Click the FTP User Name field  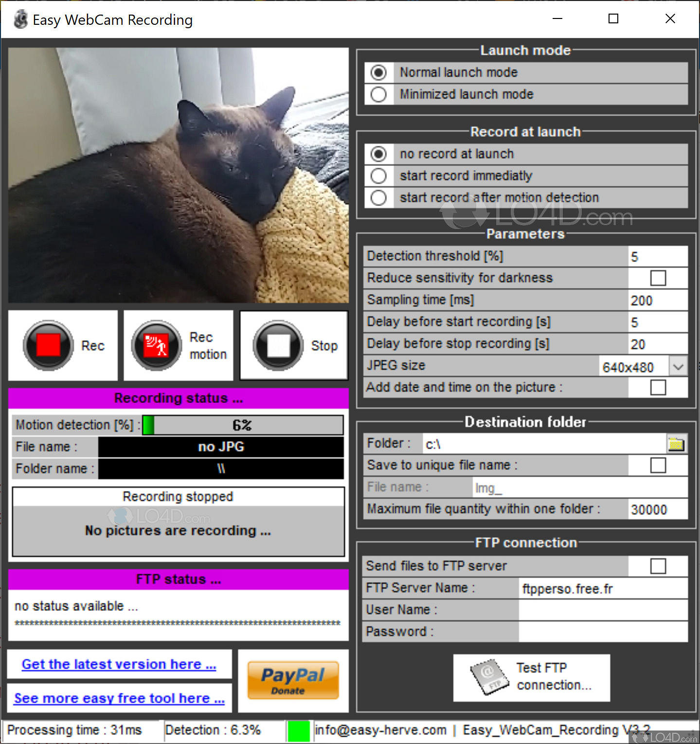click(x=603, y=610)
